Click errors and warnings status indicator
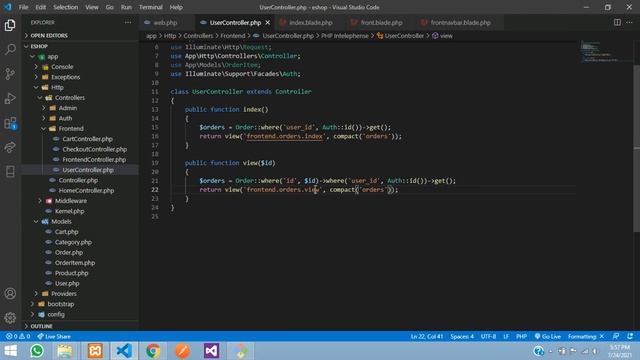640x360 pixels. coord(18,336)
